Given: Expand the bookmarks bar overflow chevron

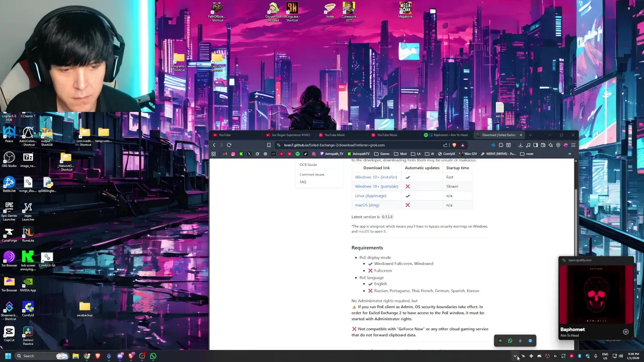Looking at the screenshot, I should [570, 154].
